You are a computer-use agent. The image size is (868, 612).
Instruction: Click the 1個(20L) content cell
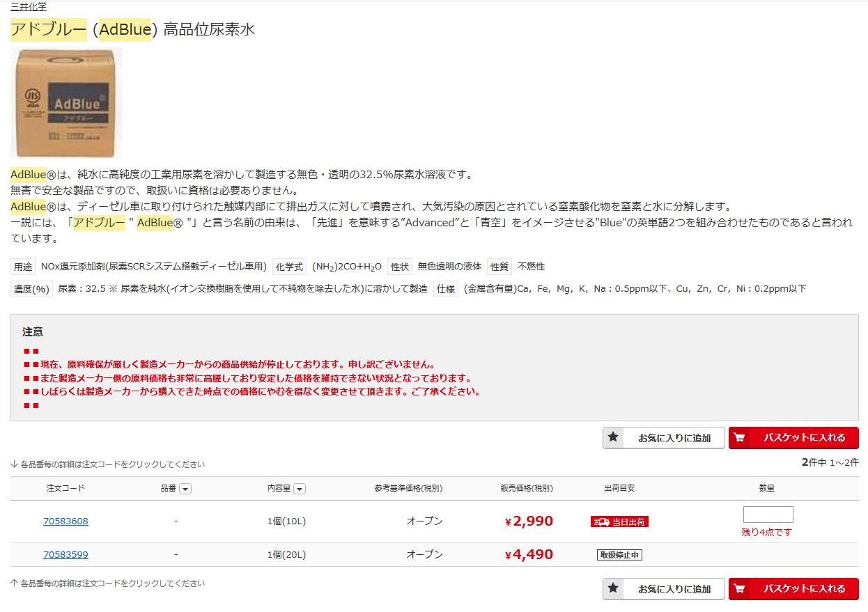(x=286, y=555)
